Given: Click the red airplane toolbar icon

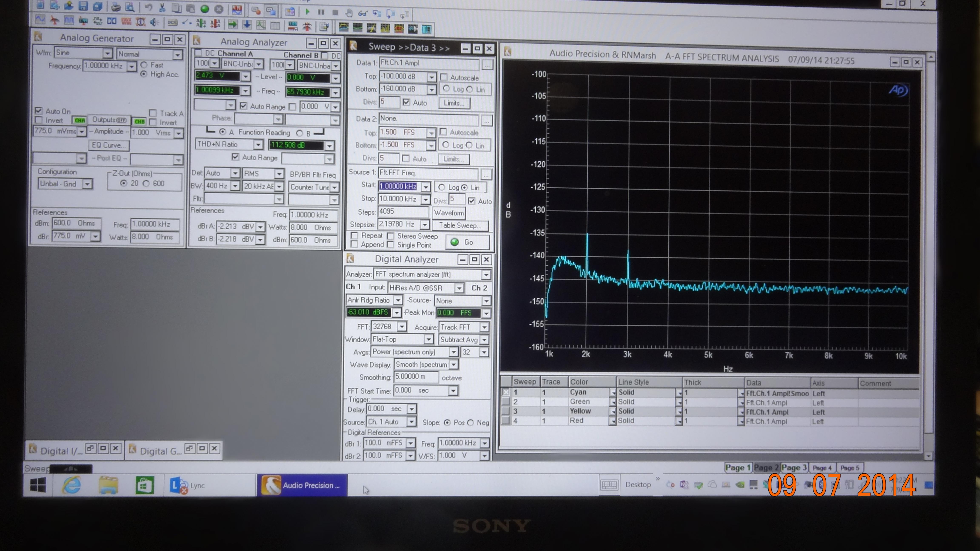Looking at the screenshot, I should point(54,20).
